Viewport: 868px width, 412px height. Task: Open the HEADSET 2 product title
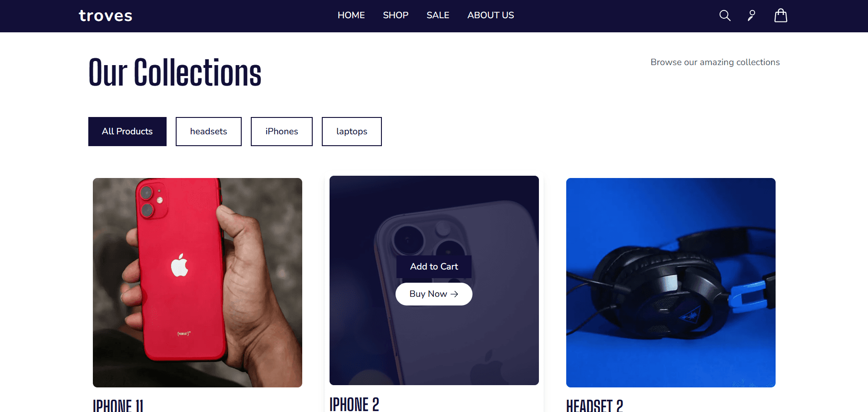pos(594,406)
